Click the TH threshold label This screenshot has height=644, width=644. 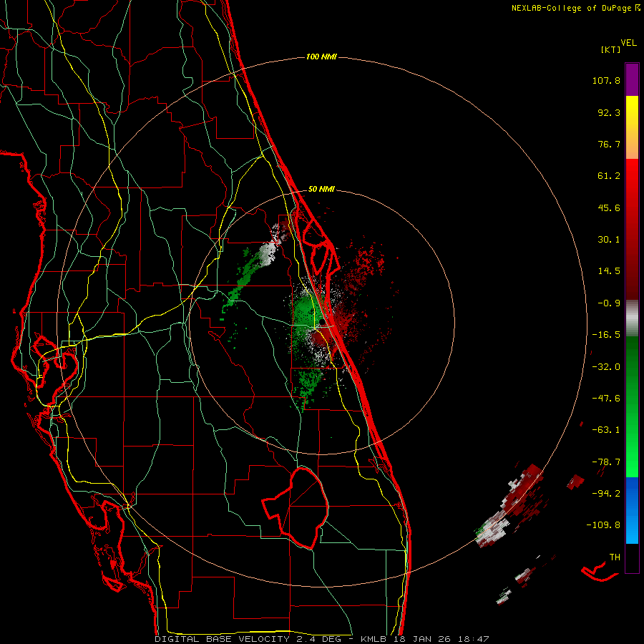tap(615, 557)
